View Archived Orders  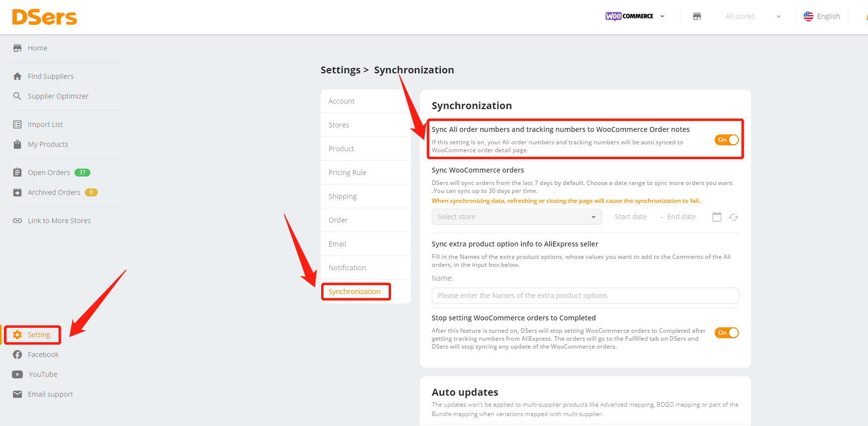tap(54, 192)
